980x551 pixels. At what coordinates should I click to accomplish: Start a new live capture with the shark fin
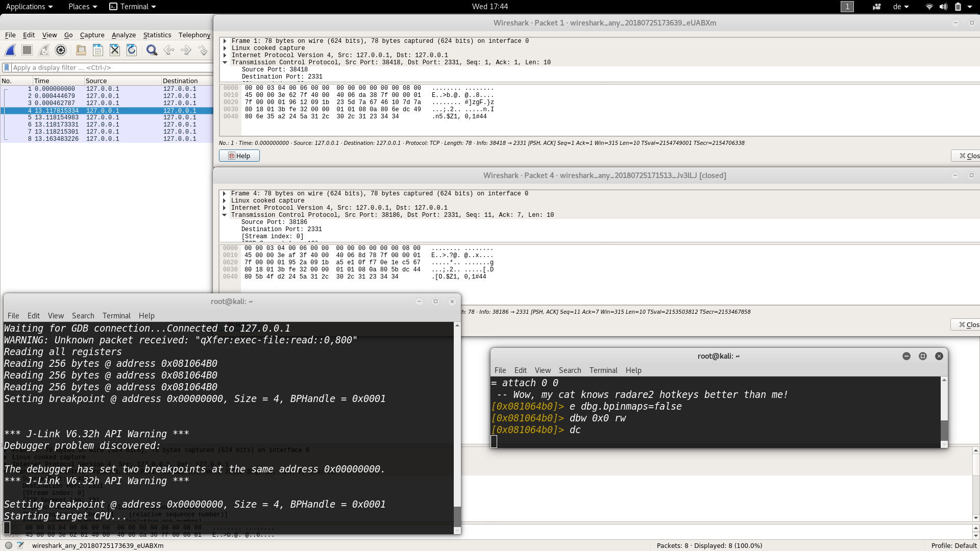(x=10, y=50)
